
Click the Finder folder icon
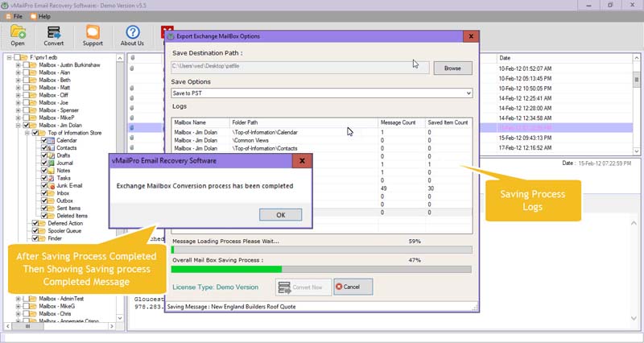[x=43, y=238]
